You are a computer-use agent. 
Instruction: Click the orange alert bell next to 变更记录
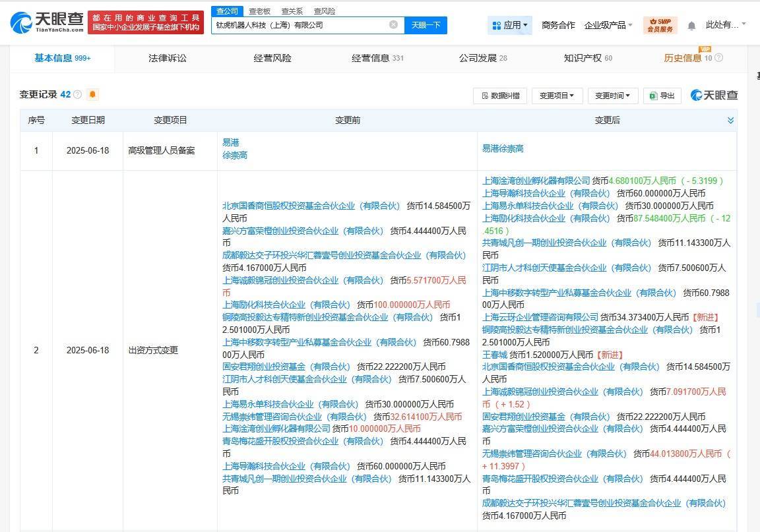point(92,94)
